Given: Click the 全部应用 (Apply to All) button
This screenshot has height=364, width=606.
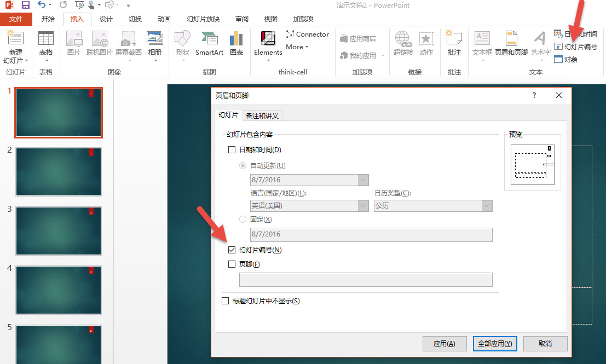Looking at the screenshot, I should [x=494, y=344].
